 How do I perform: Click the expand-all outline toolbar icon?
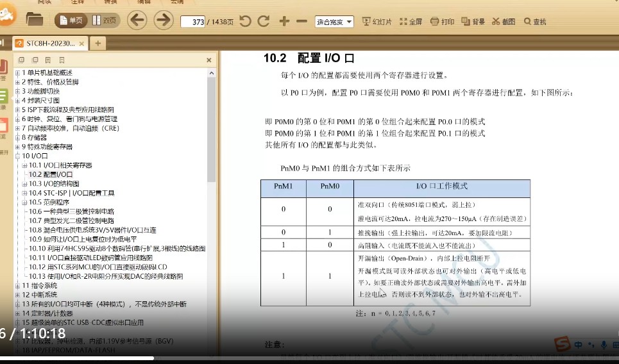pos(48,60)
